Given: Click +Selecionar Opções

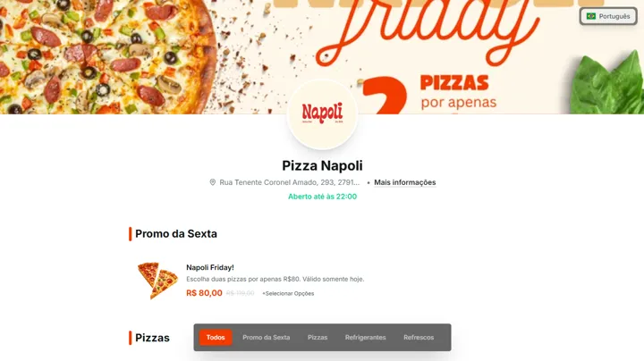Looking at the screenshot, I should coord(288,293).
